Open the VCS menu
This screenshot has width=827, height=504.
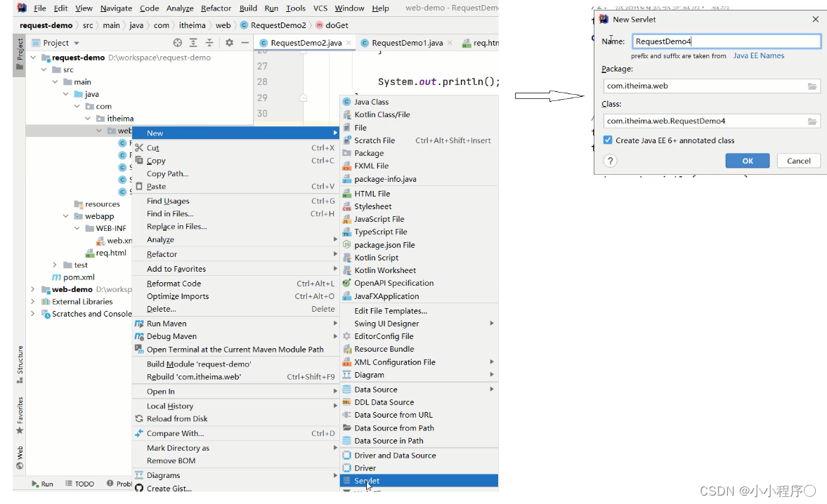[x=320, y=8]
